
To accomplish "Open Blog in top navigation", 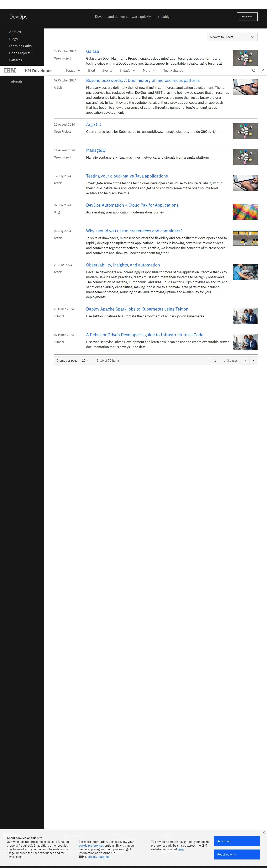I will [x=91, y=71].
